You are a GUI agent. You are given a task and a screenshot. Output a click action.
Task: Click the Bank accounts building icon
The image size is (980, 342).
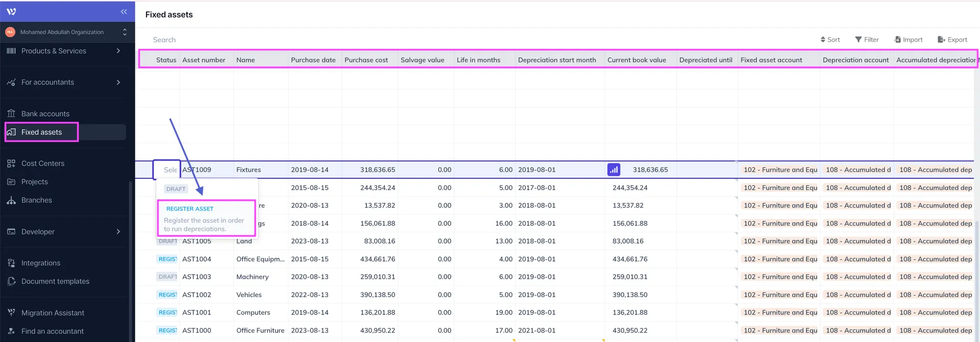click(x=11, y=114)
